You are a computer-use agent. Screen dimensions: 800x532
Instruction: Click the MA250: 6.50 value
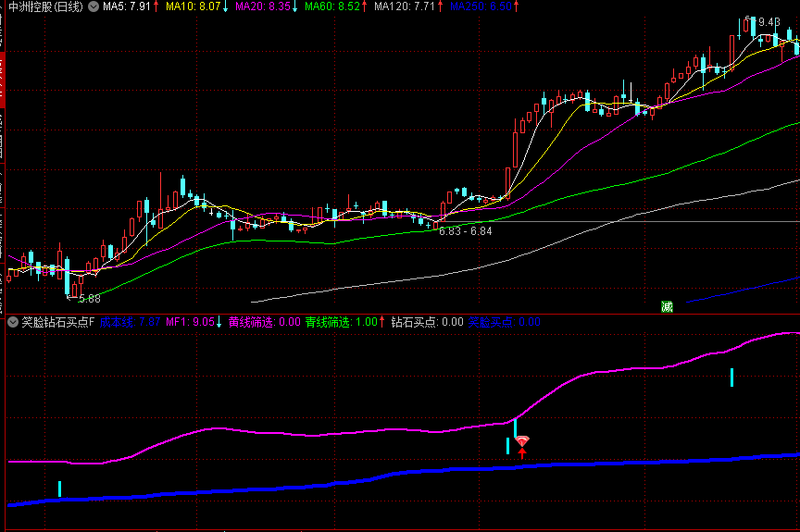481,6
